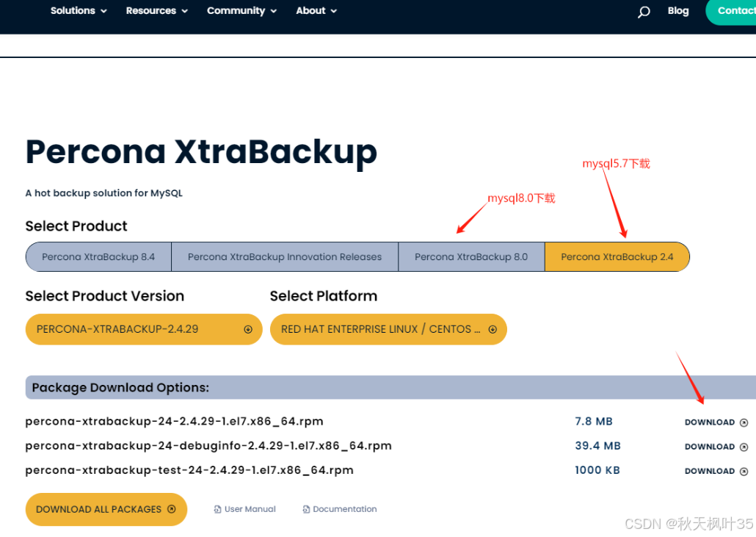756x537 pixels.
Task: Select Percona XtraBackup 2.4 tab
Action: pos(617,257)
